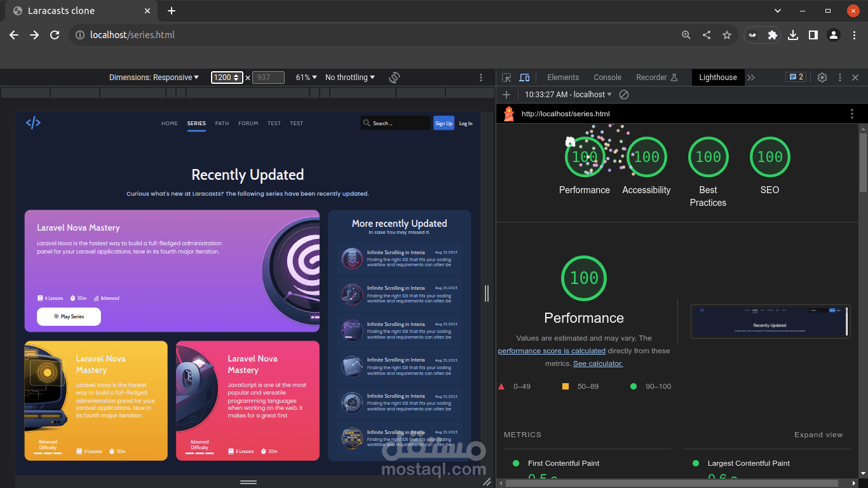Reload the localhost series page
Image resolution: width=868 pixels, height=488 pixels.
[x=55, y=35]
